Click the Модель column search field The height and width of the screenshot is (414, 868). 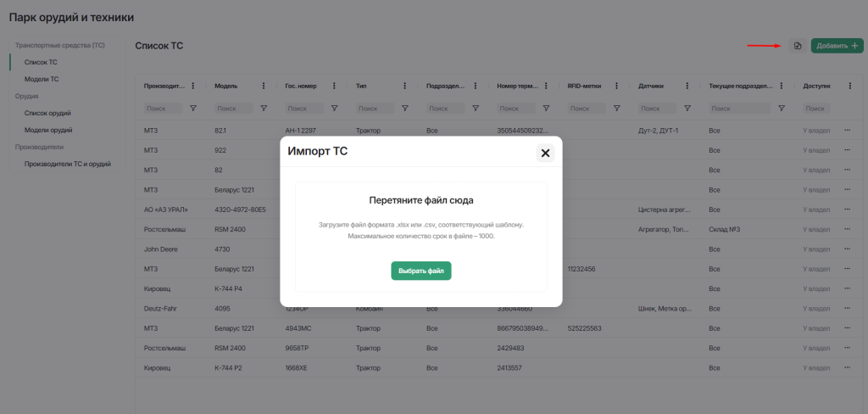pyautogui.click(x=234, y=109)
